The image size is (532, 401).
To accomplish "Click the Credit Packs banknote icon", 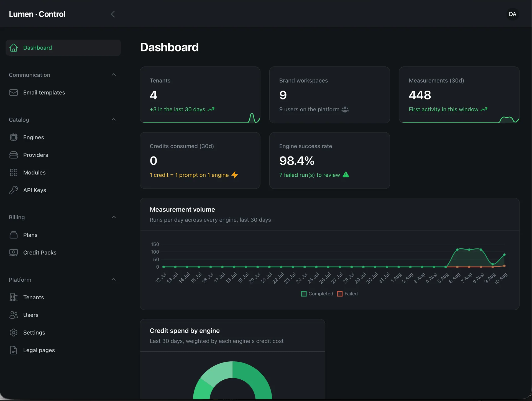I will pos(14,253).
